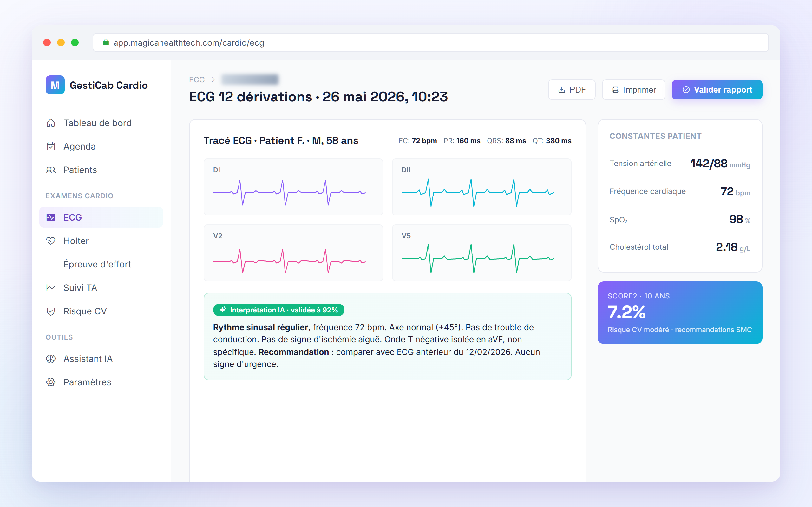Click the ECG waveform sidebar icon

coord(51,217)
